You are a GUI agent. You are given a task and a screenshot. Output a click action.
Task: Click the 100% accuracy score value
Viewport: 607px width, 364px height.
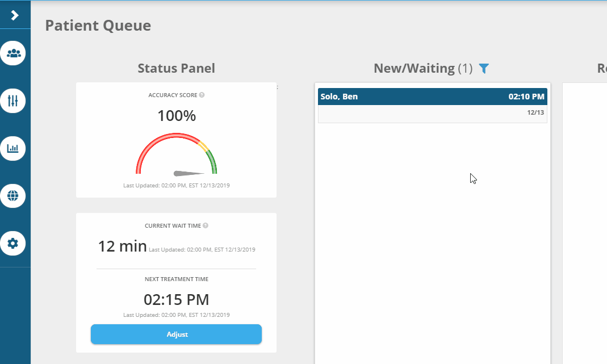point(176,116)
